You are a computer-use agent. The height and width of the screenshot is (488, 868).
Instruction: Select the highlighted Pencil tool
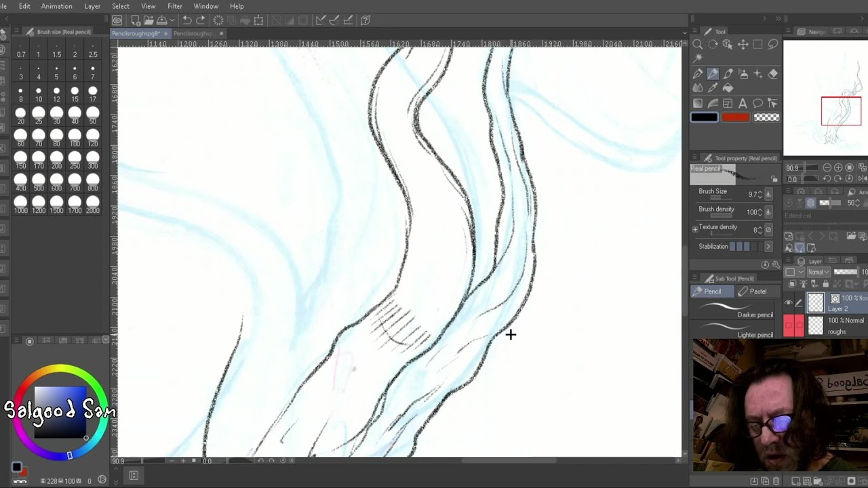coord(713,74)
